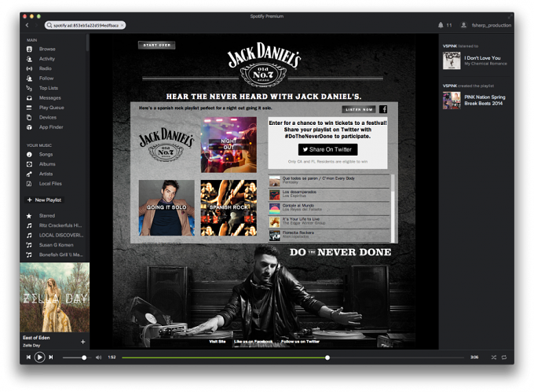Play track Los desamparados
Image resolution: width=534 pixels, height=392 pixels.
[329, 195]
